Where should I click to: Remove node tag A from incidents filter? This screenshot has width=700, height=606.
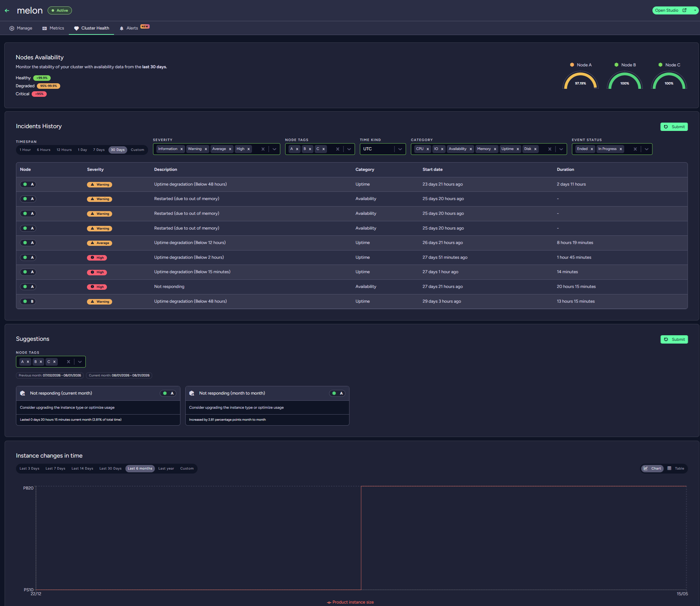(297, 149)
